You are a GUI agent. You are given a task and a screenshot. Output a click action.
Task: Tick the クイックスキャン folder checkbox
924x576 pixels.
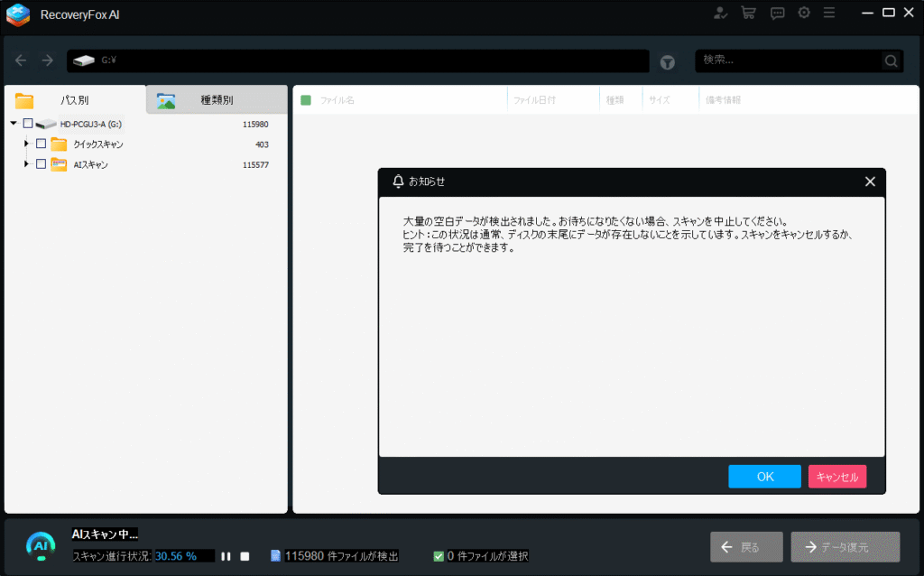coord(41,144)
